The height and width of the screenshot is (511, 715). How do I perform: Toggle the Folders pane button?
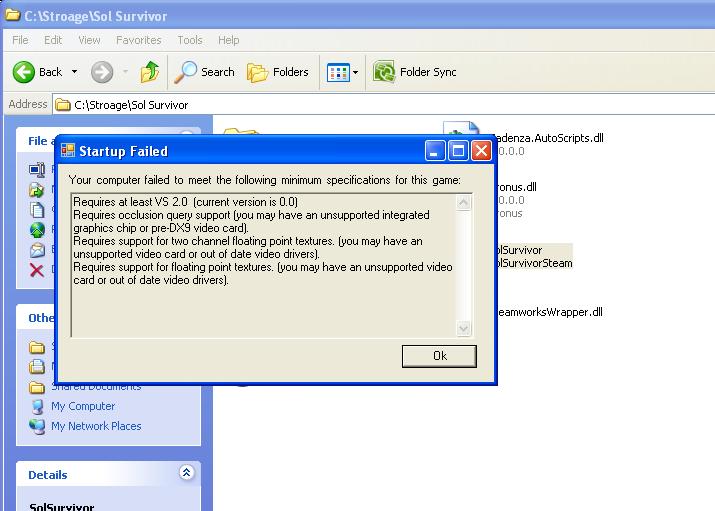pyautogui.click(x=278, y=72)
